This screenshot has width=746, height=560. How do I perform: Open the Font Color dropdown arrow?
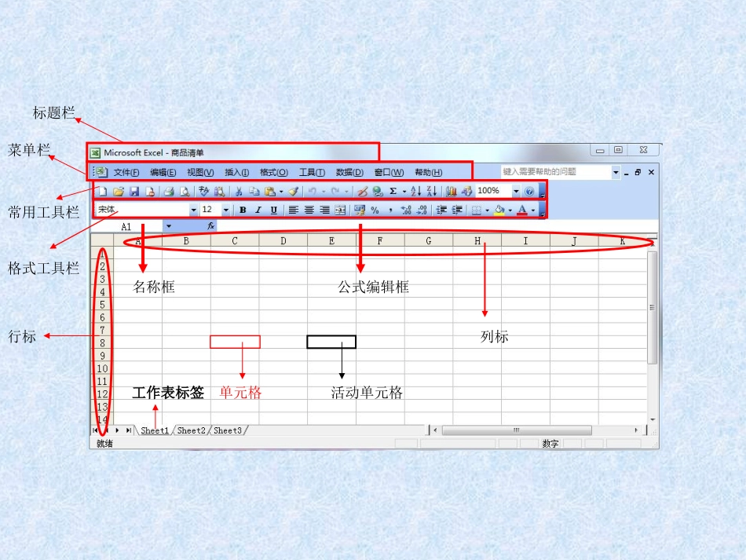click(533, 210)
